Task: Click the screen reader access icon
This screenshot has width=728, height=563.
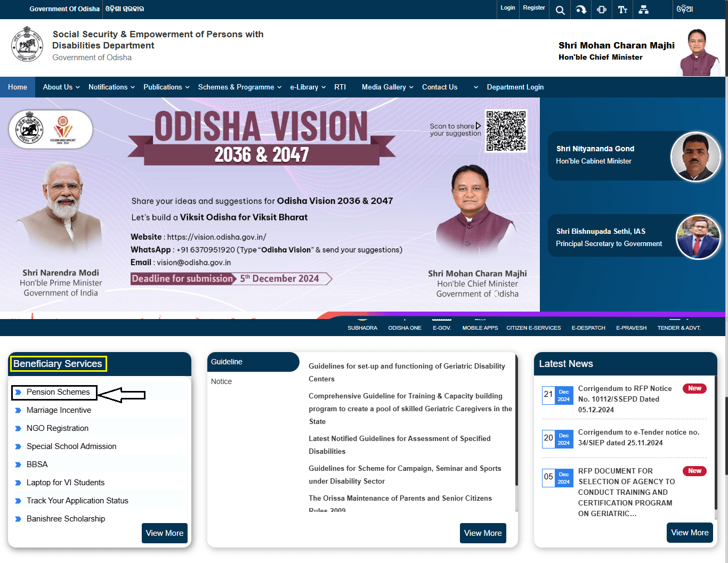Action: (x=602, y=10)
